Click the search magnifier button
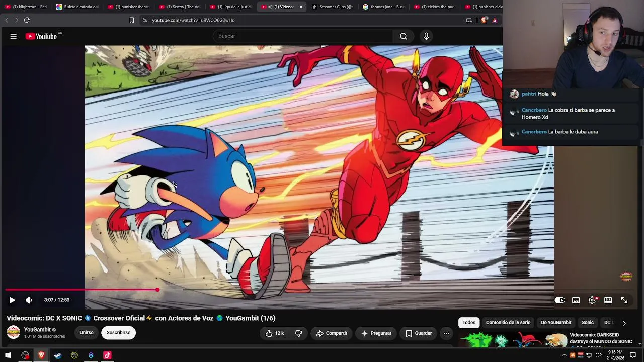644x362 pixels. click(x=404, y=36)
